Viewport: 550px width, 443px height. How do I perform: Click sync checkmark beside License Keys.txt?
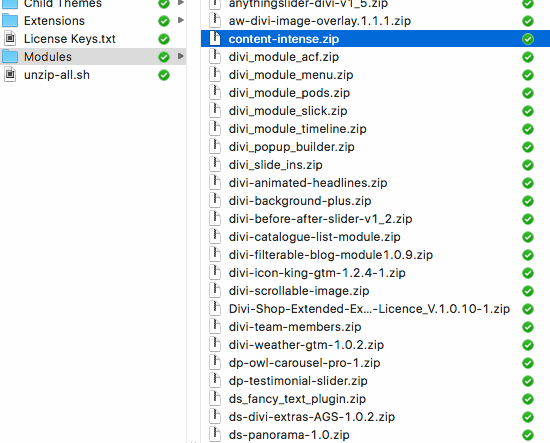(164, 39)
